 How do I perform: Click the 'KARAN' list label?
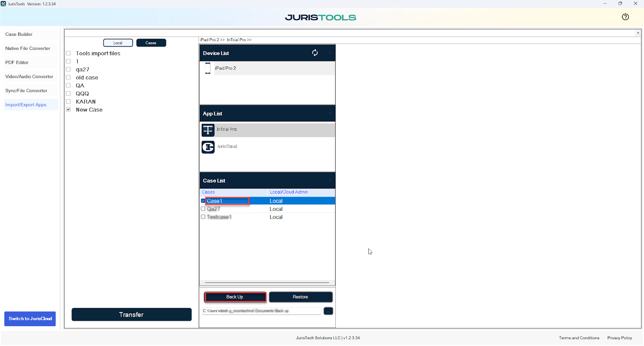(x=86, y=101)
